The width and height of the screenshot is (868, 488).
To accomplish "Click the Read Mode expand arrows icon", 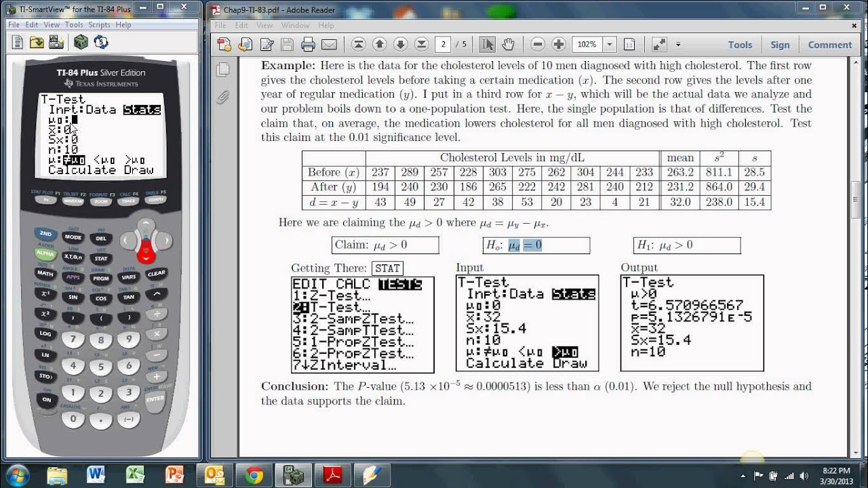I will [659, 45].
